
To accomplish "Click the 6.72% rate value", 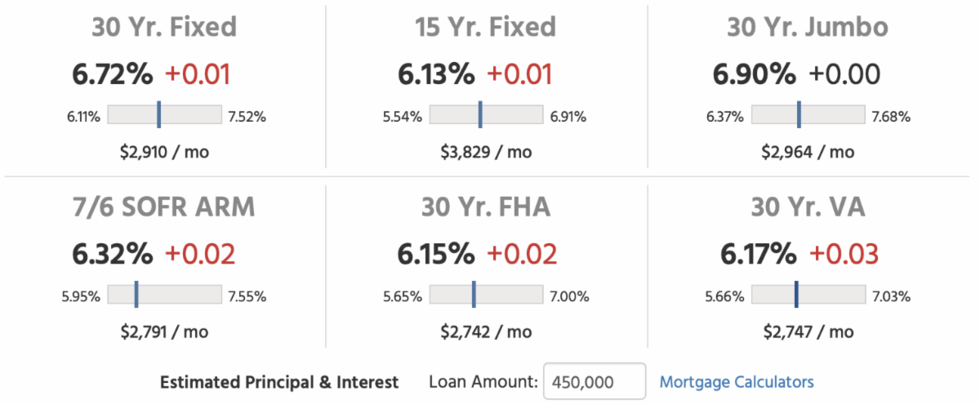I will (113, 74).
